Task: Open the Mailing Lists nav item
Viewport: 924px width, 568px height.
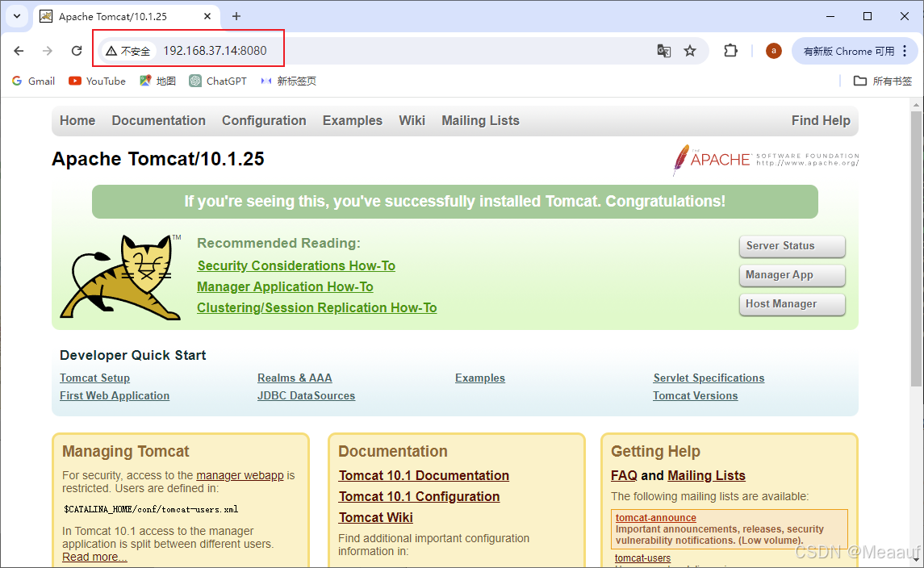Action: pos(481,121)
